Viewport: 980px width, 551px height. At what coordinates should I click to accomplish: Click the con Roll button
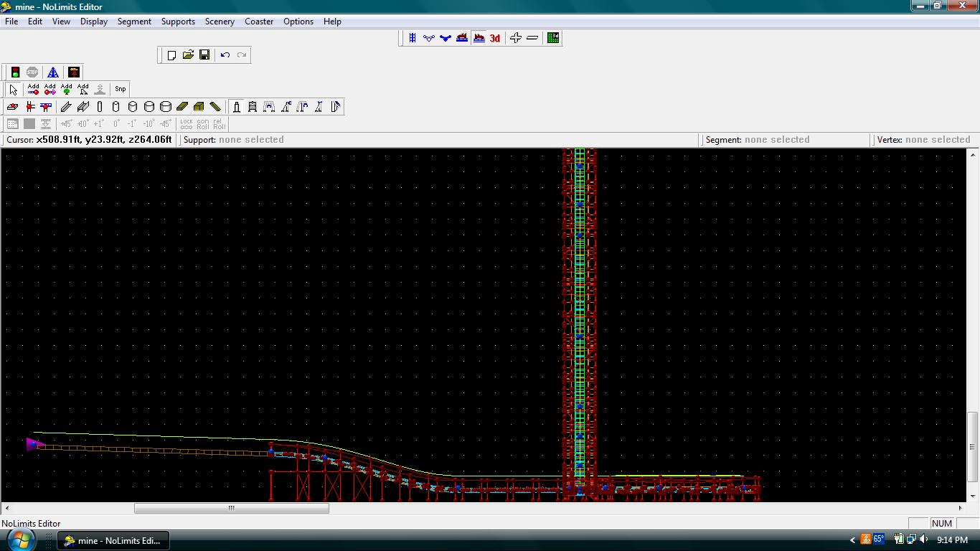coord(203,124)
